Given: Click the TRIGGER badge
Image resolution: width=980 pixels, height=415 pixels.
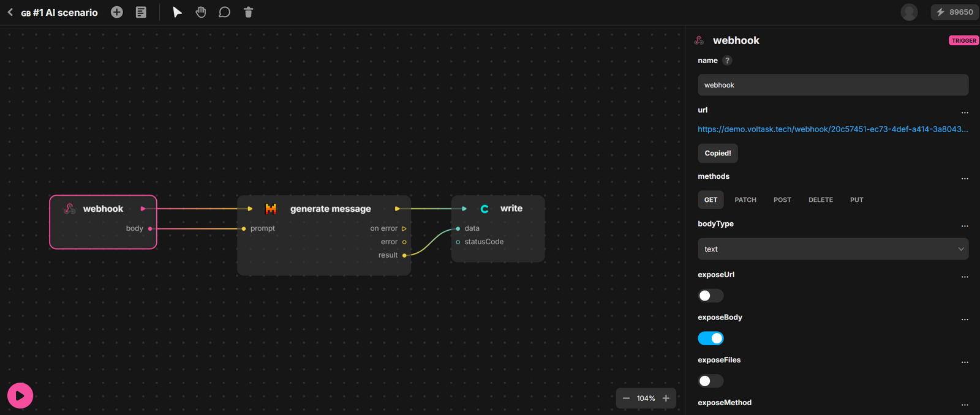Looking at the screenshot, I should (964, 40).
